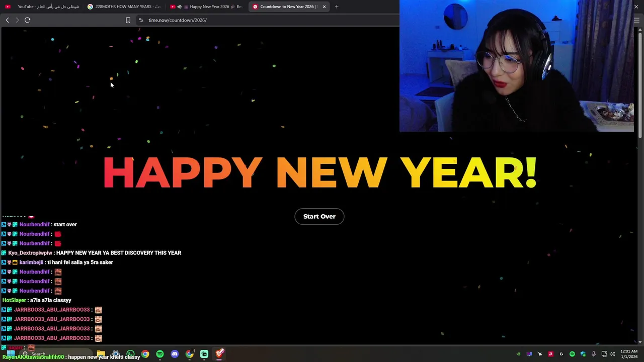Switch to the 228MOTHS HOW MANY YEARS tab
Image resolution: width=644 pixels, height=362 pixels.
click(x=124, y=7)
